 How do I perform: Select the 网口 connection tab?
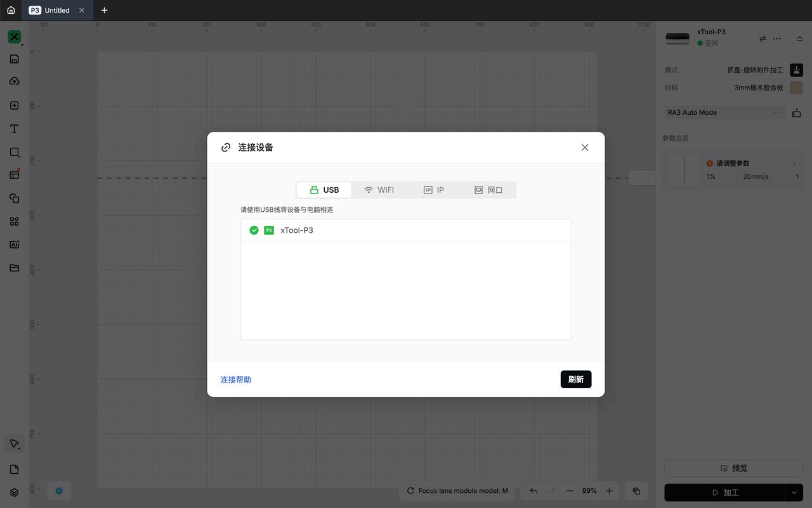pyautogui.click(x=488, y=190)
